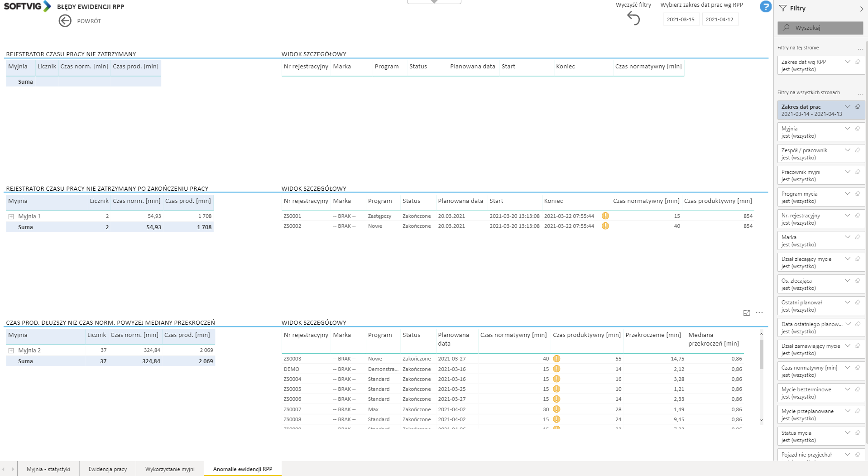The image size is (868, 476).
Task: Click warning icon in ZS0003 row
Action: tap(556, 359)
